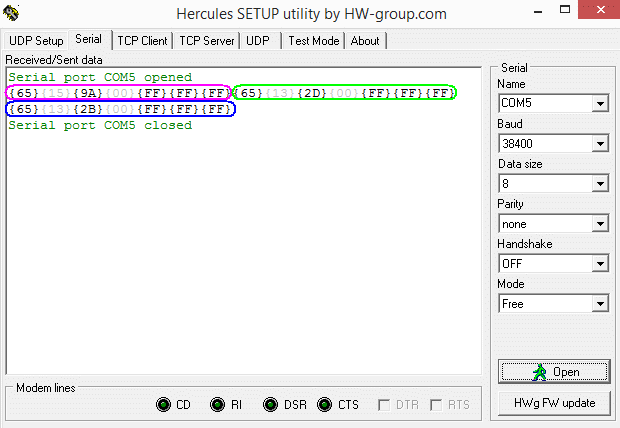Click the CTS modem line indicator
Screen dimensions: 620x428
[x=324, y=405]
